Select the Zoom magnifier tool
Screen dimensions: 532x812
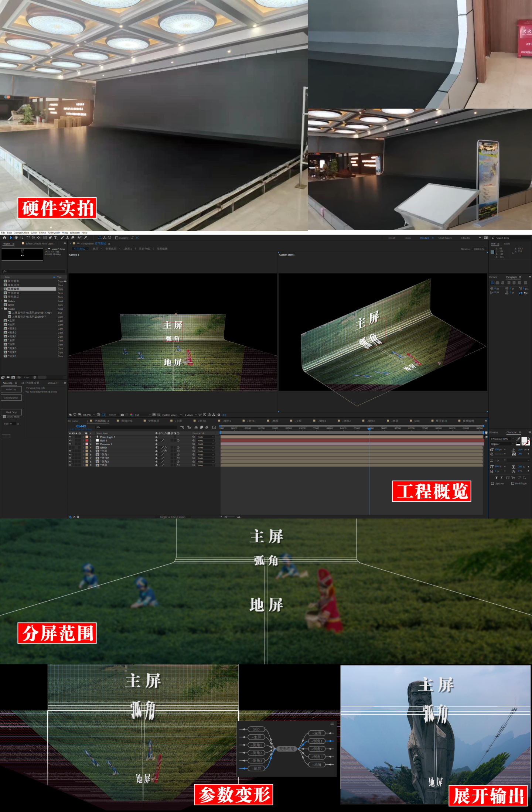pos(21,238)
